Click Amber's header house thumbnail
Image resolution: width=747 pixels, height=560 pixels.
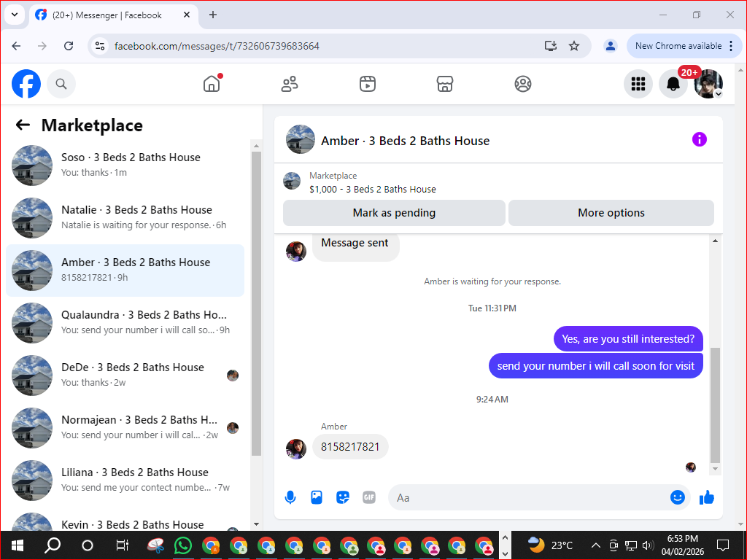click(x=300, y=139)
